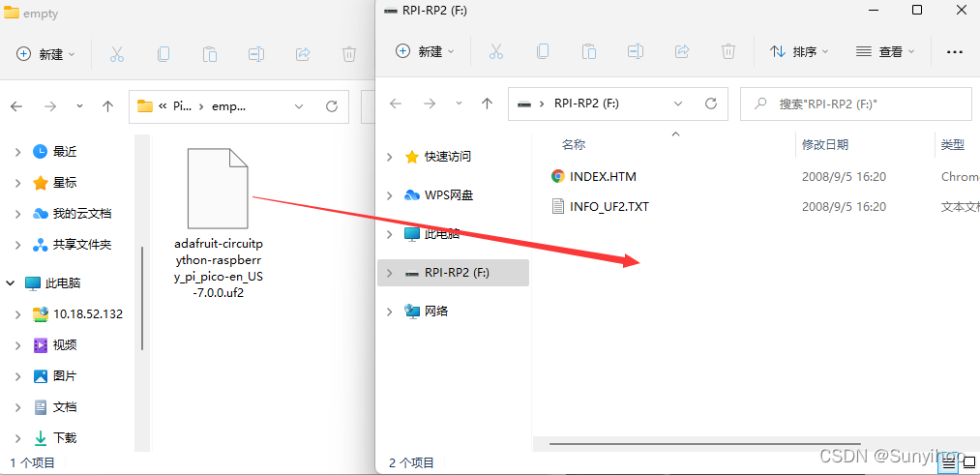Viewport: 980px width, 475px height.
Task: Refresh the empty folder view
Action: click(332, 106)
